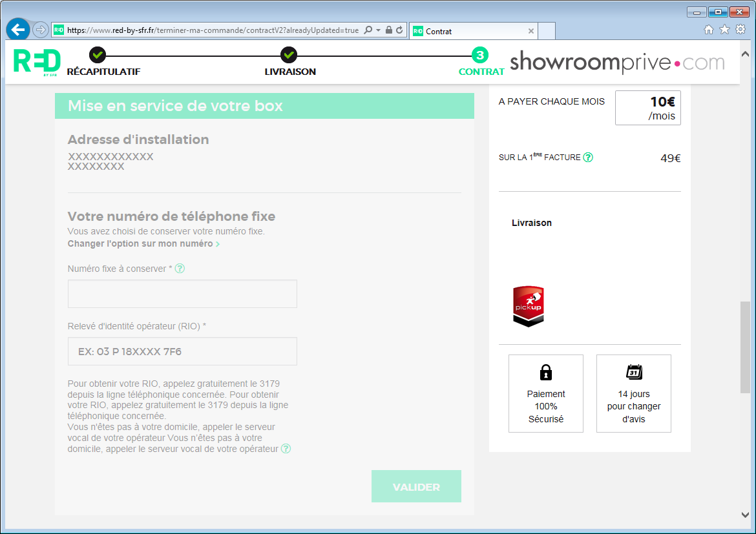Open help icon beside Numéro fixe à conserver
The width and height of the screenshot is (756, 534).
point(180,269)
